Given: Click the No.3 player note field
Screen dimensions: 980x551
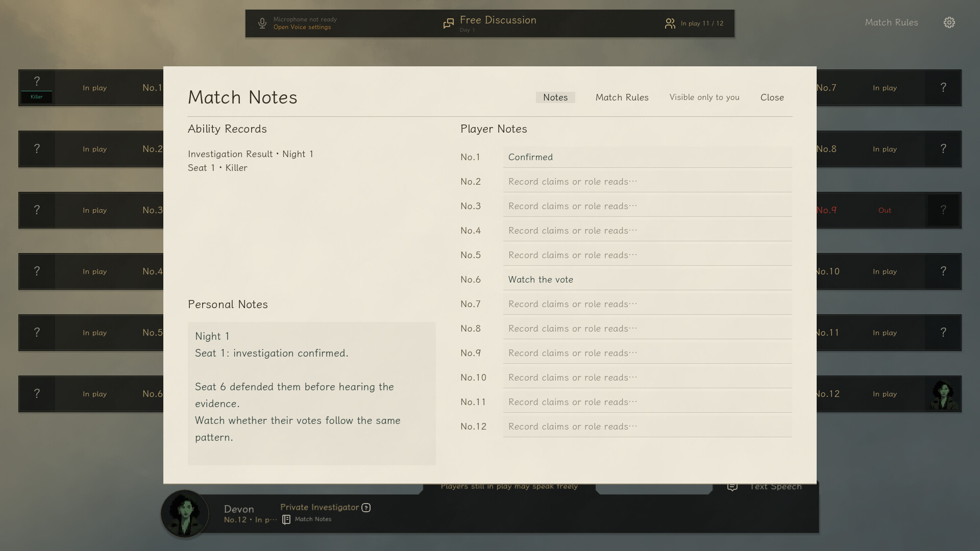Looking at the screenshot, I should point(647,206).
